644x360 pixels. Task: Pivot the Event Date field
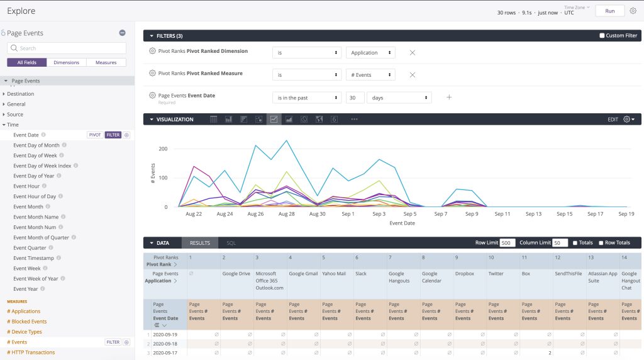click(95, 135)
